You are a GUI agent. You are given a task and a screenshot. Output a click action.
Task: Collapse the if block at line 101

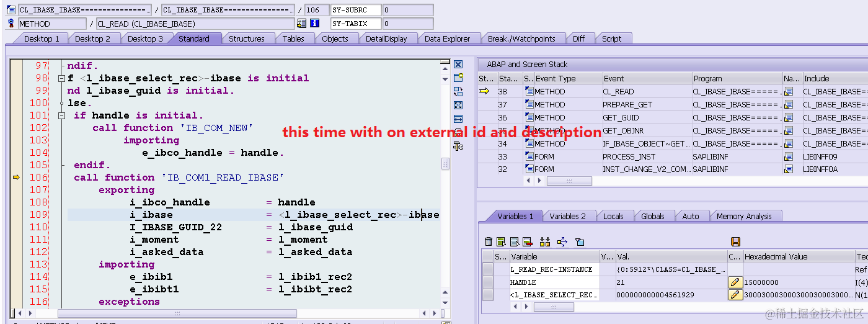[61, 115]
